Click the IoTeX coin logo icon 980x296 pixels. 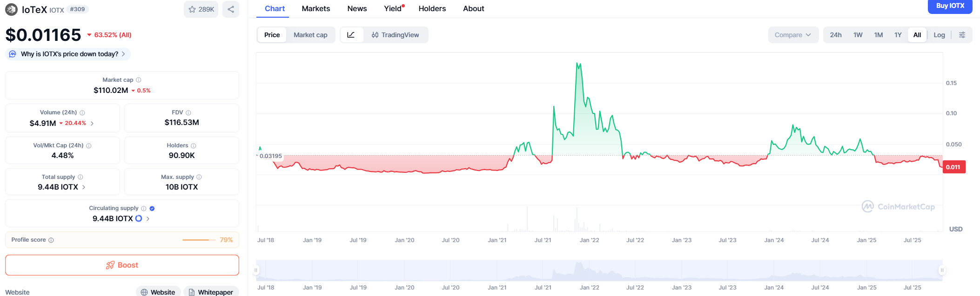pos(11,9)
